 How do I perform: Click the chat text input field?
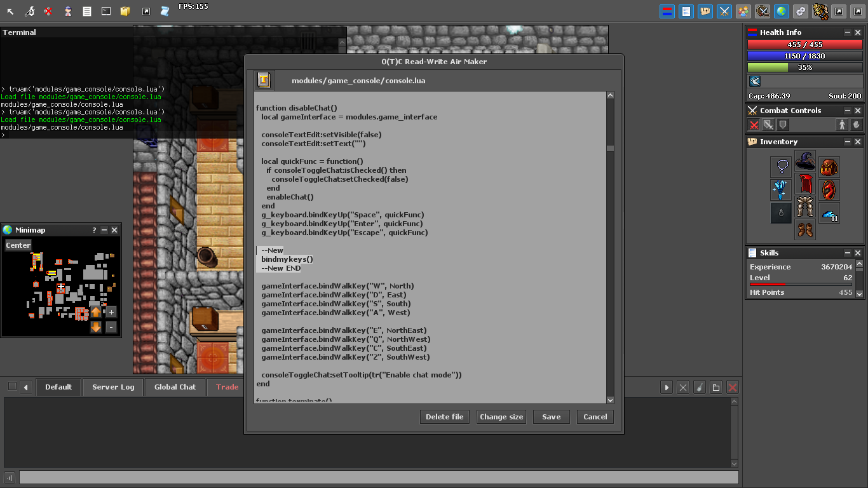(x=379, y=477)
